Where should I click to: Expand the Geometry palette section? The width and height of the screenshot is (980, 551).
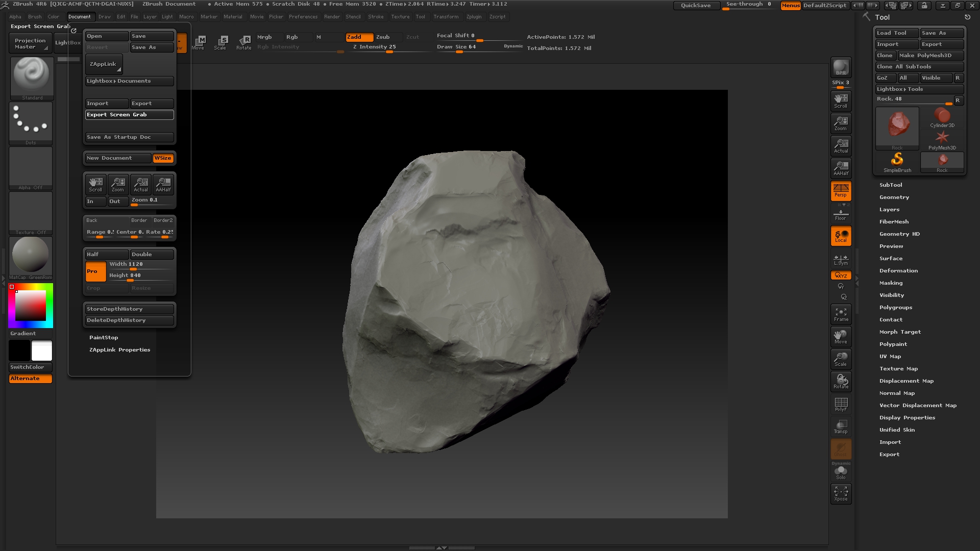894,197
